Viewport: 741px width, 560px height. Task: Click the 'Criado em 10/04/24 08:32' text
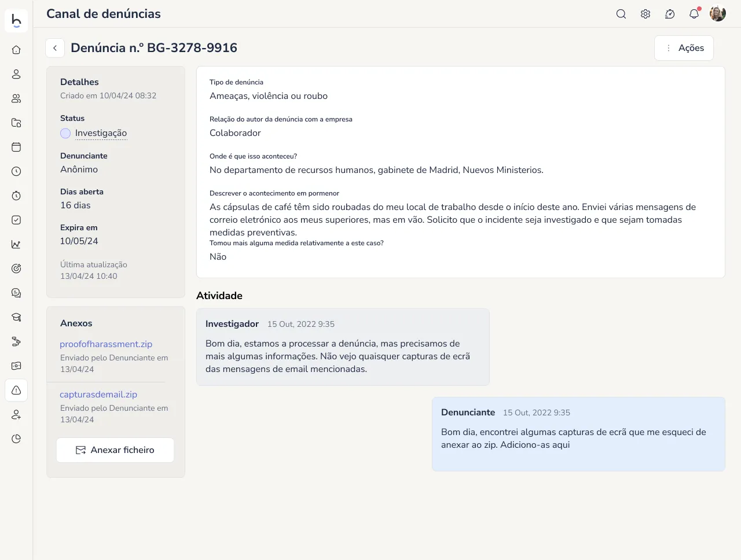(x=108, y=95)
